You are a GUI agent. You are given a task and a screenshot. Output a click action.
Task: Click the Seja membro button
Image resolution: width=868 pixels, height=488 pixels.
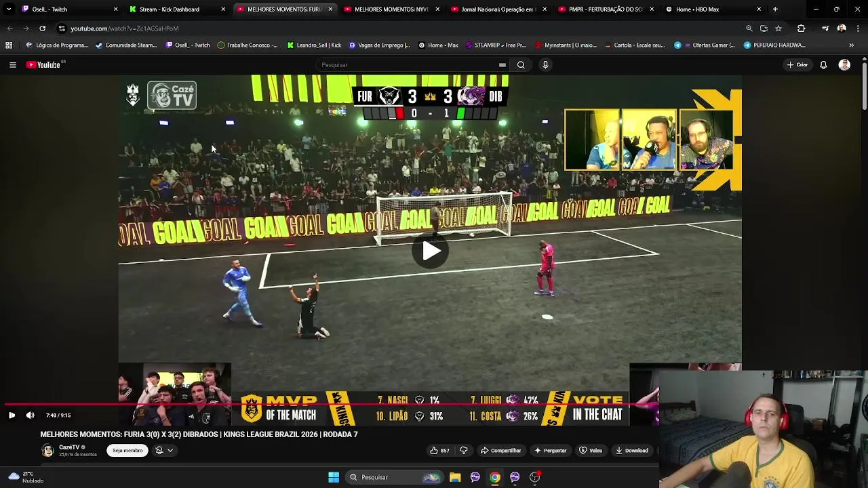[x=127, y=451]
